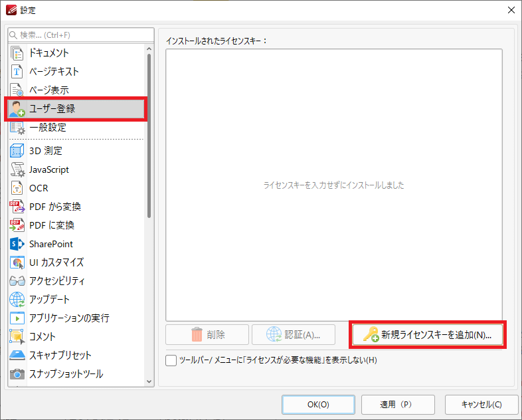Choose the JavaScript label
522x420 pixels.
point(49,169)
